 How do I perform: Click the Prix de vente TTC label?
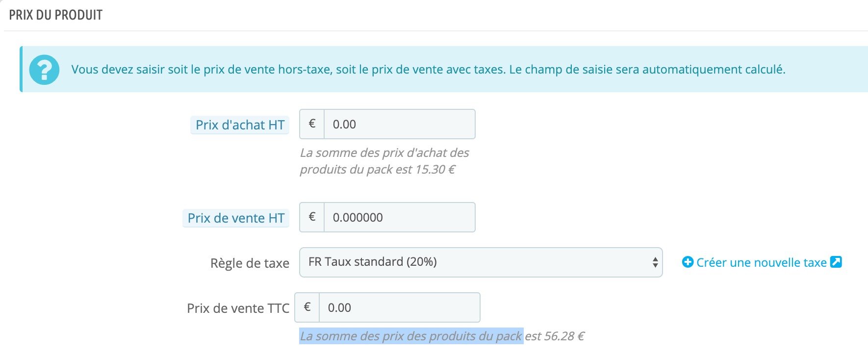coord(238,308)
